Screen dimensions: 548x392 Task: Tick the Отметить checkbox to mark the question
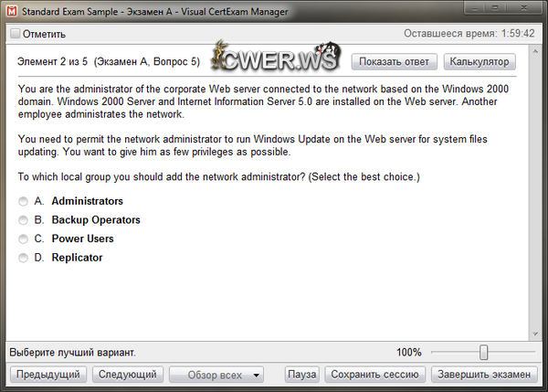point(16,35)
